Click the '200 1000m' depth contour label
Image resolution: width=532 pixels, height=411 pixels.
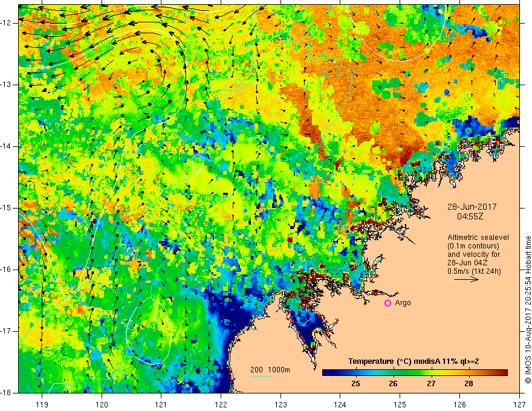tap(270, 370)
